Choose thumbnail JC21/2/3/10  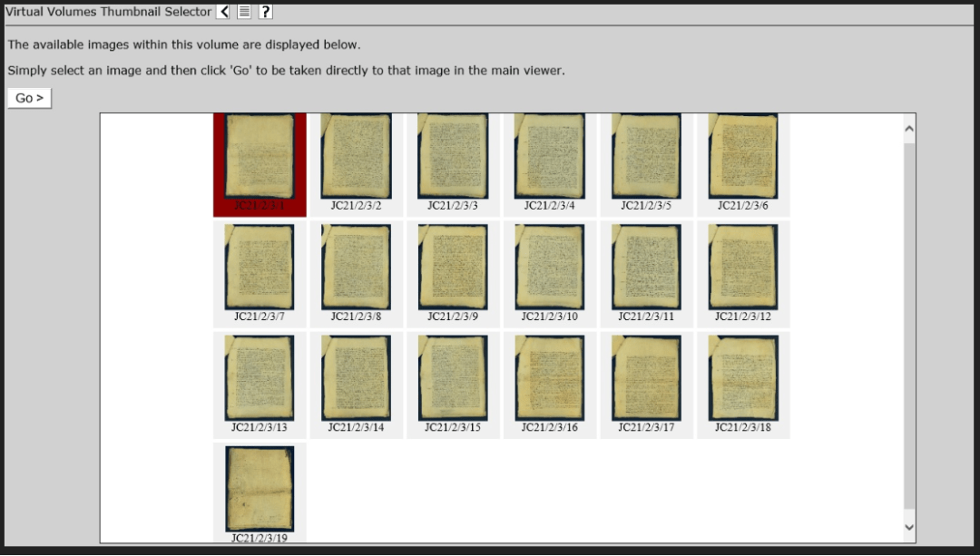coord(549,268)
